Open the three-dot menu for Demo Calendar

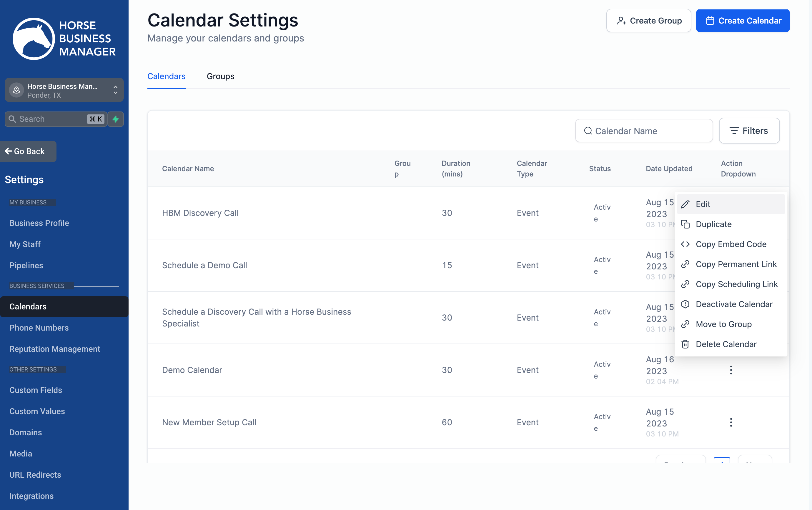tap(731, 370)
